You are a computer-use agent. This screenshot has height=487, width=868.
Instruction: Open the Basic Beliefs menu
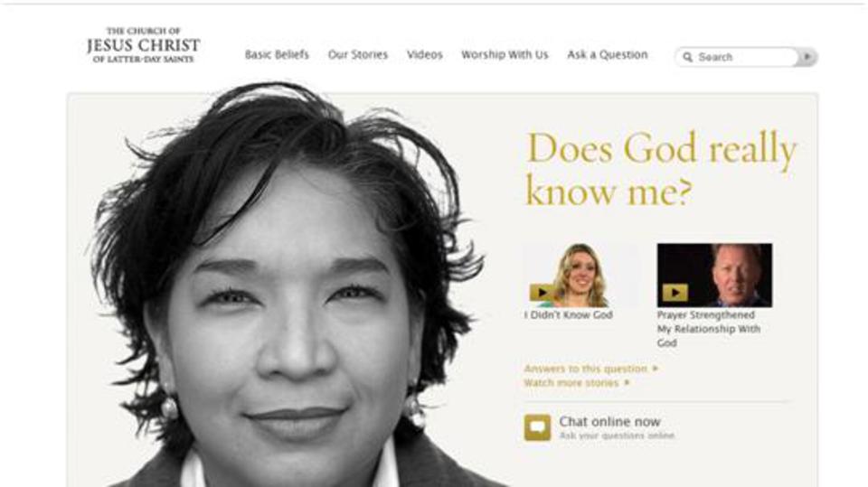(x=277, y=54)
